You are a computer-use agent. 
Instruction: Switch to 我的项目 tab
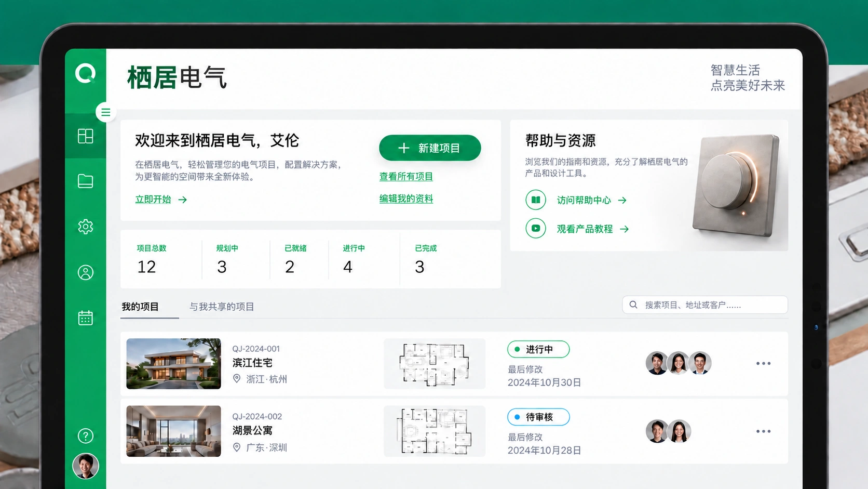[140, 307]
